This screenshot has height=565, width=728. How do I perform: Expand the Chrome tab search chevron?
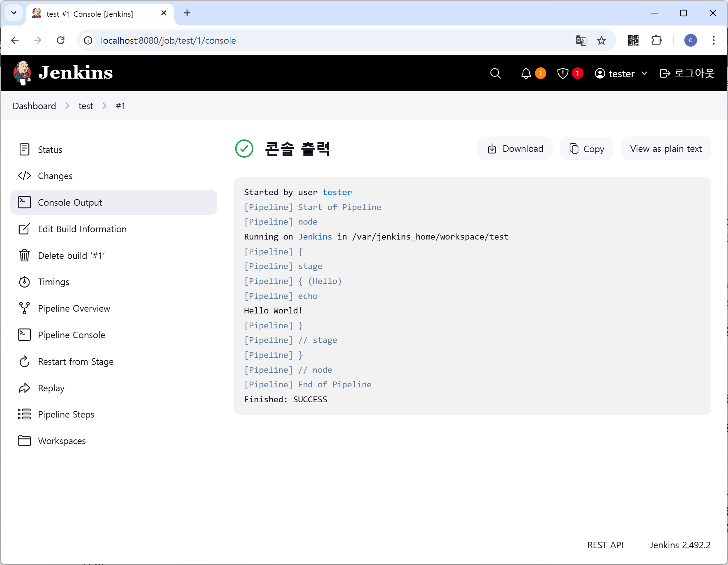pos(14,13)
